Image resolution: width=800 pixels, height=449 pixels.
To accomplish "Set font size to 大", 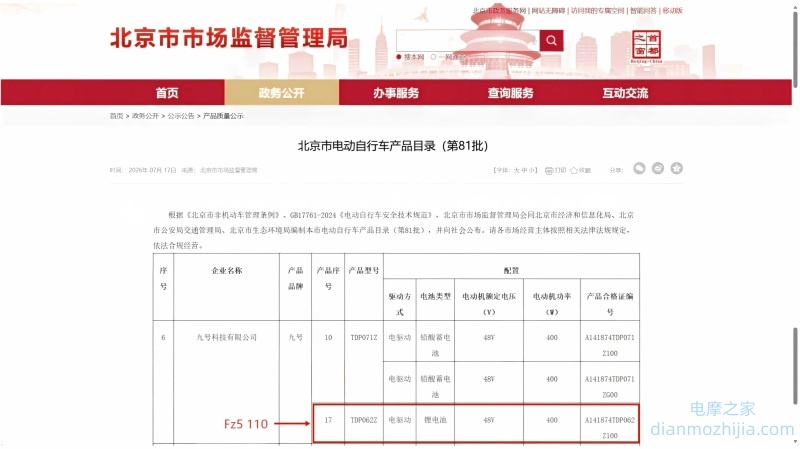I will point(516,170).
